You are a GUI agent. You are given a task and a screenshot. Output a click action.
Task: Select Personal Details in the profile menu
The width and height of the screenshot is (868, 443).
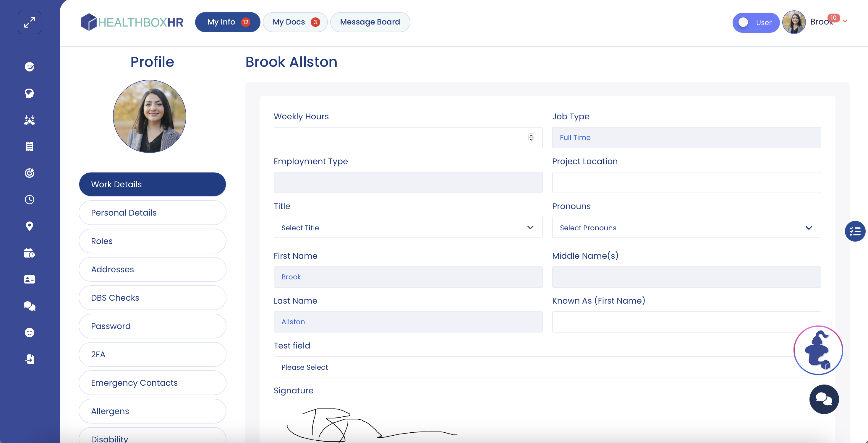point(152,212)
